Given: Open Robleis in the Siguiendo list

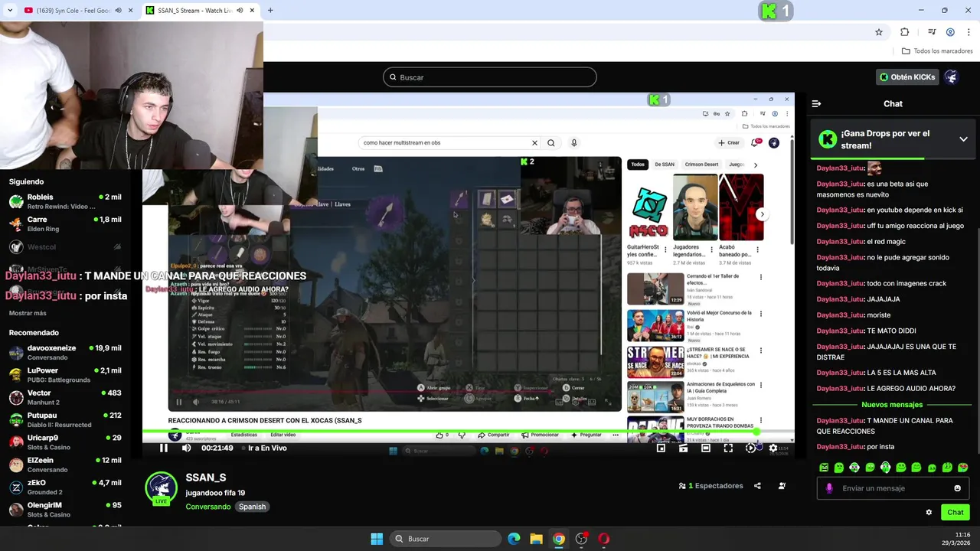Looking at the screenshot, I should pos(65,201).
